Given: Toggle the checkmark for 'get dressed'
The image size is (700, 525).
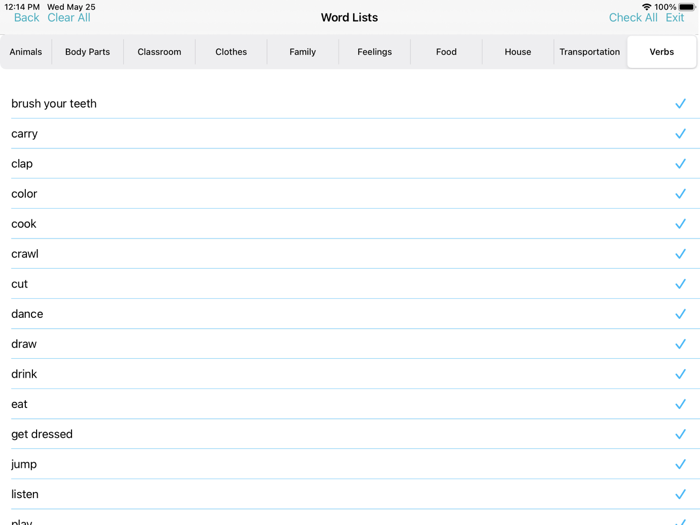Looking at the screenshot, I should [x=680, y=434].
